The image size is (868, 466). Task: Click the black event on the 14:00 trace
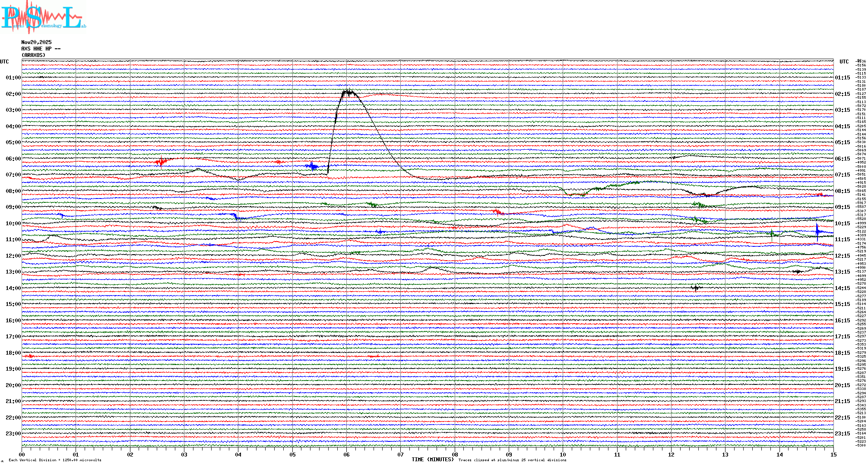pos(695,288)
